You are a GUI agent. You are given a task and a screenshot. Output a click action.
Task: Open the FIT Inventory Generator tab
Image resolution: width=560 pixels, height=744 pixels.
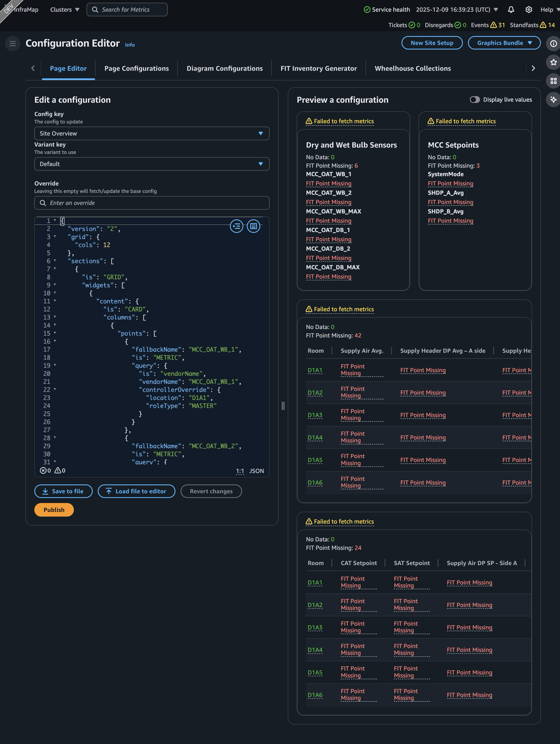(319, 68)
